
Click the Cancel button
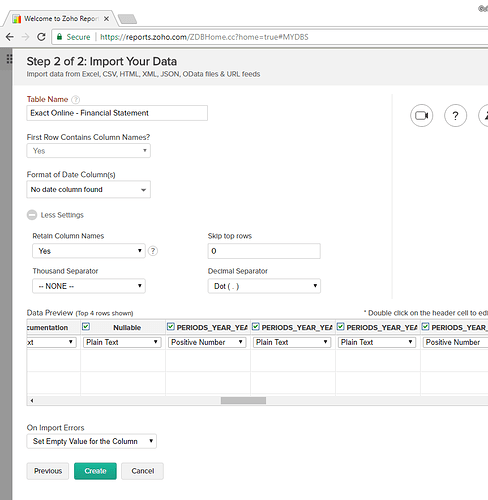tap(142, 471)
